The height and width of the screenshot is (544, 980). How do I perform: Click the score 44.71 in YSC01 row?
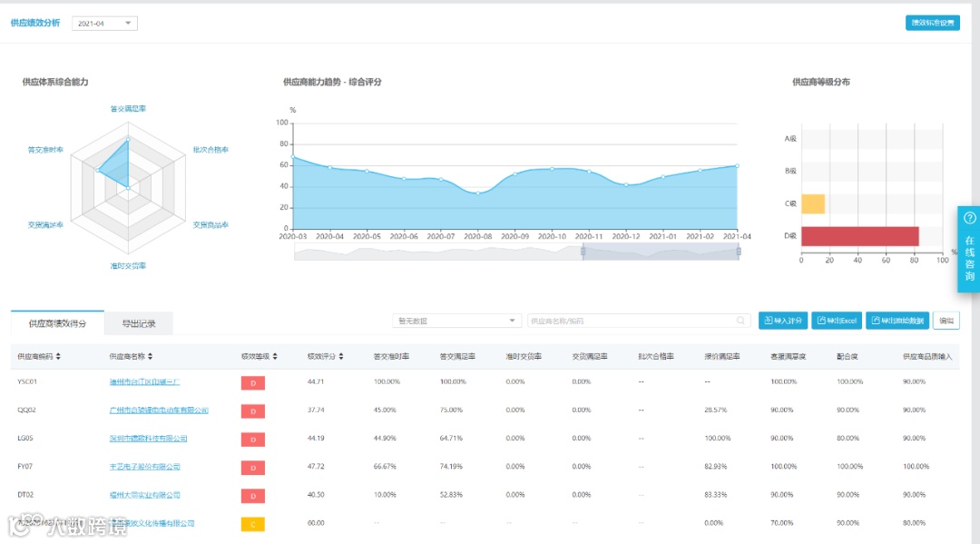pos(316,381)
